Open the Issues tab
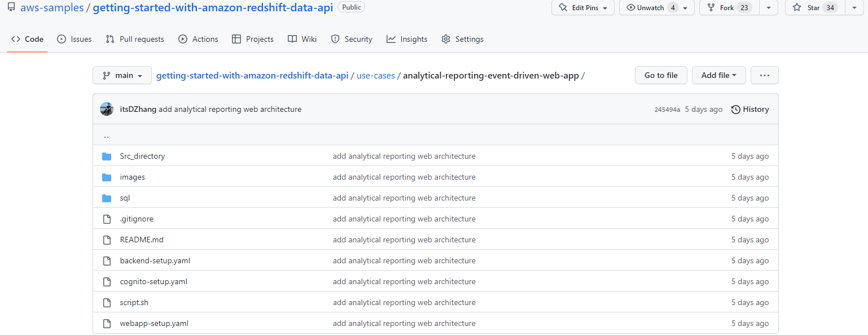868x335 pixels. pos(74,39)
